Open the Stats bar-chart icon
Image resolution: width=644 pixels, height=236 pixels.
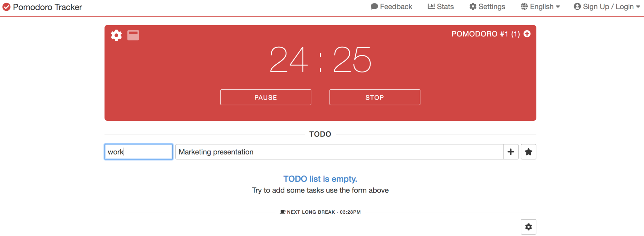tap(431, 6)
